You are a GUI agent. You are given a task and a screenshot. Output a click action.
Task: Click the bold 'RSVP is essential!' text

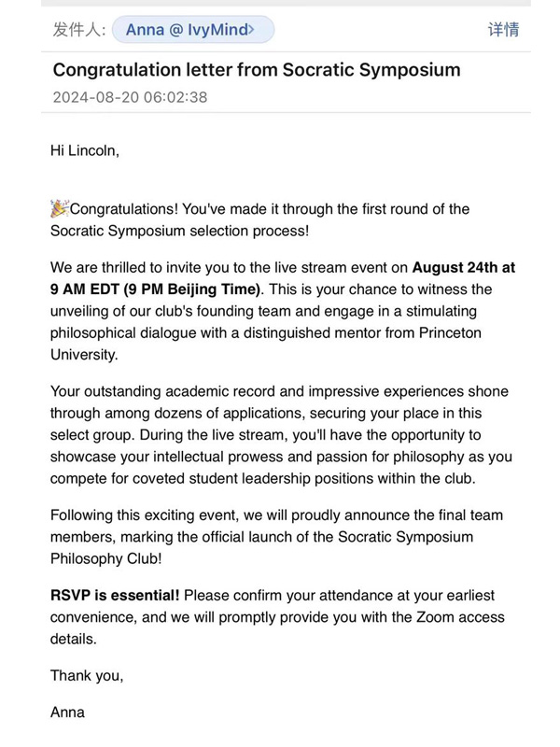point(116,596)
